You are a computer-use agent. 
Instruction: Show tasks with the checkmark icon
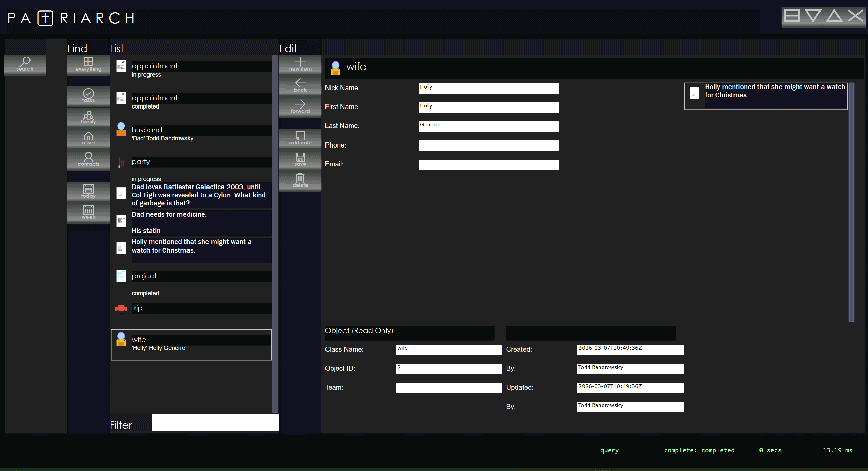click(88, 95)
